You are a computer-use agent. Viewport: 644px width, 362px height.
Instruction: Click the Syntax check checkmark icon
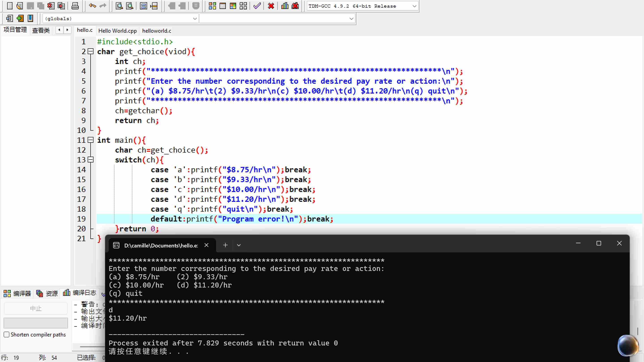(257, 6)
